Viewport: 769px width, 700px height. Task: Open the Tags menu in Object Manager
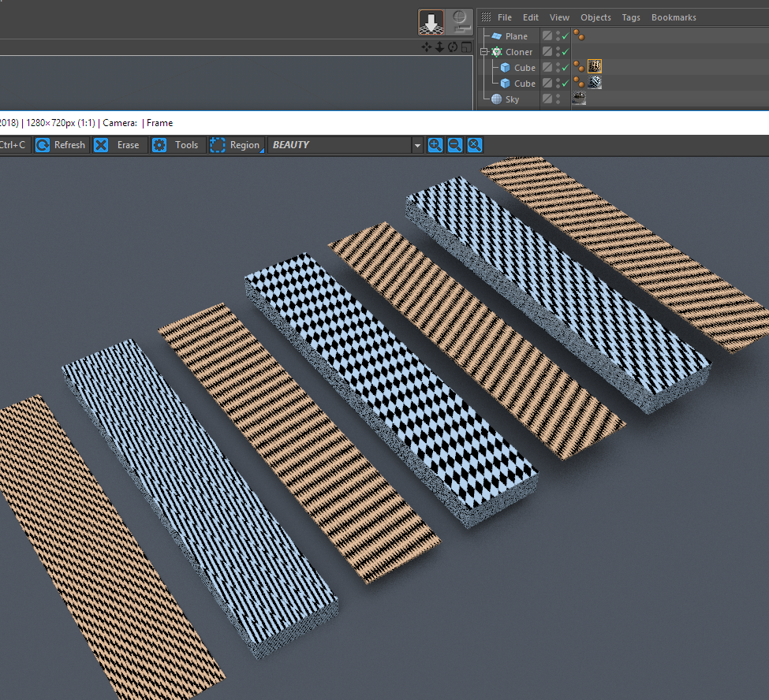(631, 17)
